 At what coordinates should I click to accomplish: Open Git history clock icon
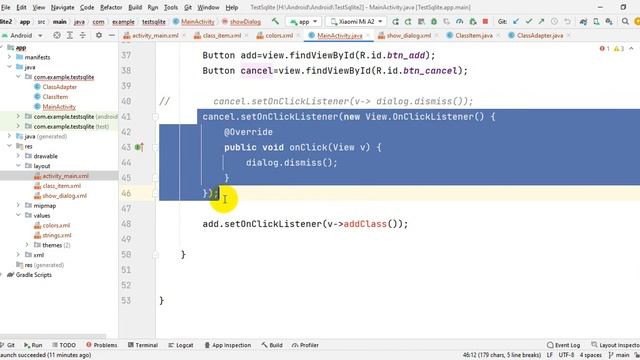pos(554,21)
